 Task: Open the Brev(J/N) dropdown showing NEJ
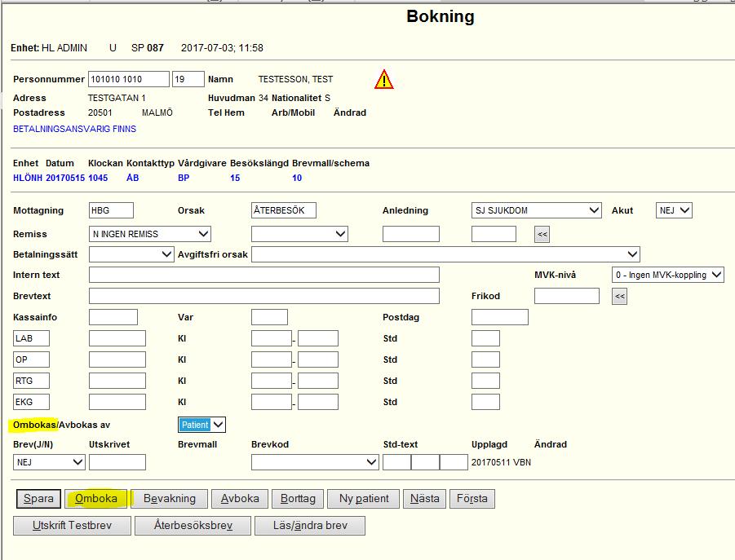click(x=49, y=463)
